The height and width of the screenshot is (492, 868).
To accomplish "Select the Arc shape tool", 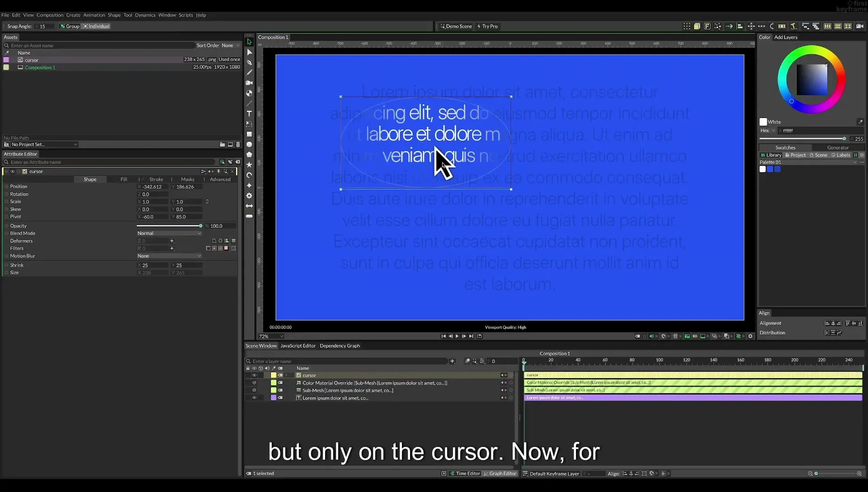I will coord(249,175).
